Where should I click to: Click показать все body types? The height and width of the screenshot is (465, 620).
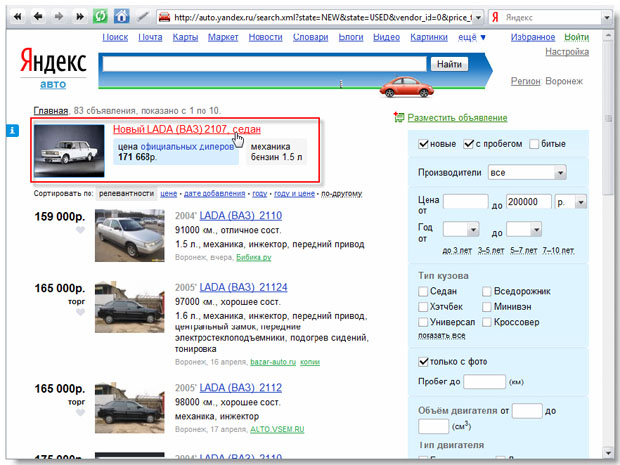442,335
